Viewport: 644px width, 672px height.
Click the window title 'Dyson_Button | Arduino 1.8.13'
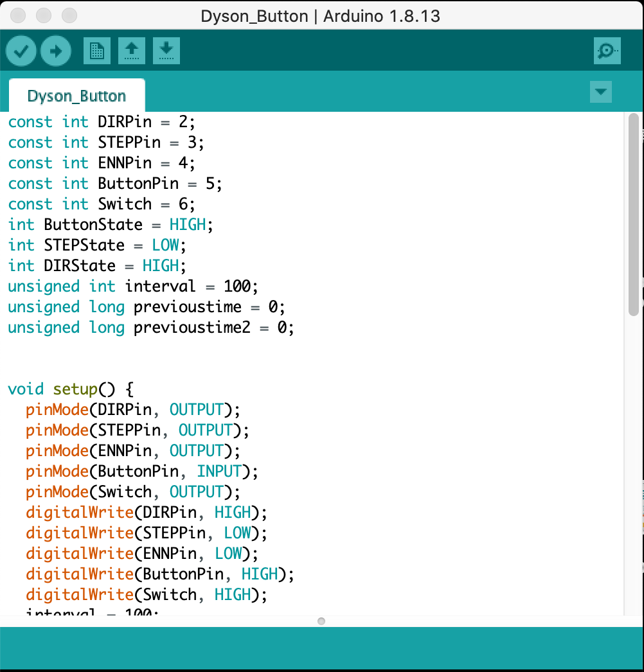pyautogui.click(x=320, y=16)
